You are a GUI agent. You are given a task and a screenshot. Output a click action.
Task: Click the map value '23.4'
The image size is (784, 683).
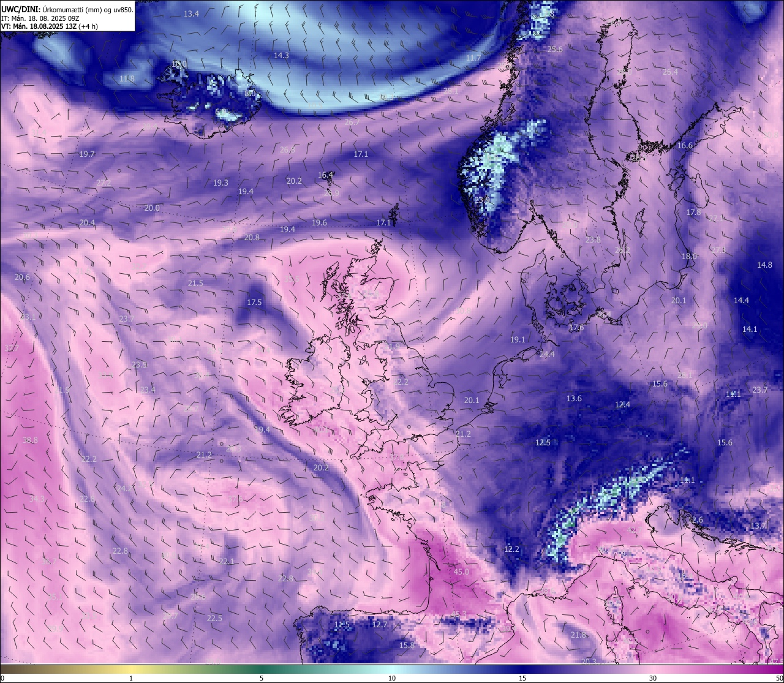[x=148, y=390]
